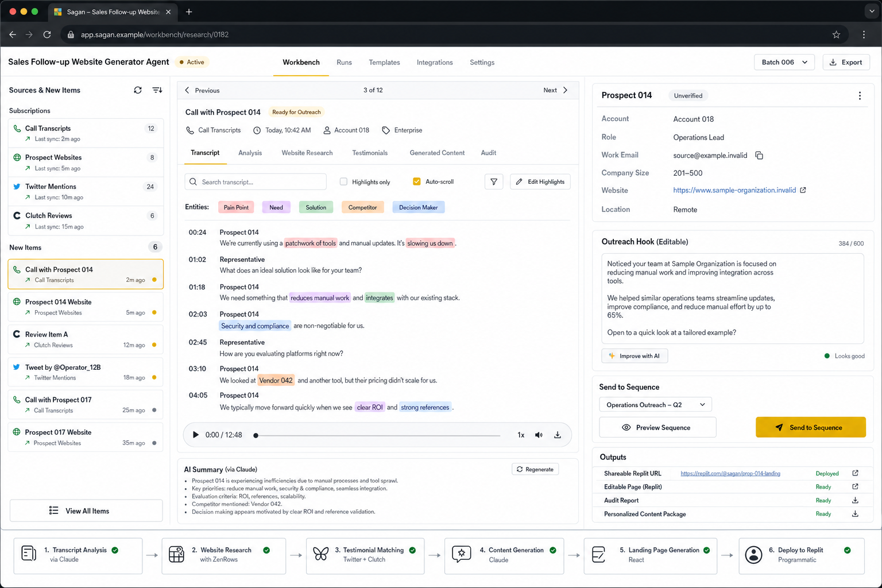The height and width of the screenshot is (588, 882).
Task: Download the Audit Report
Action: 855,500
